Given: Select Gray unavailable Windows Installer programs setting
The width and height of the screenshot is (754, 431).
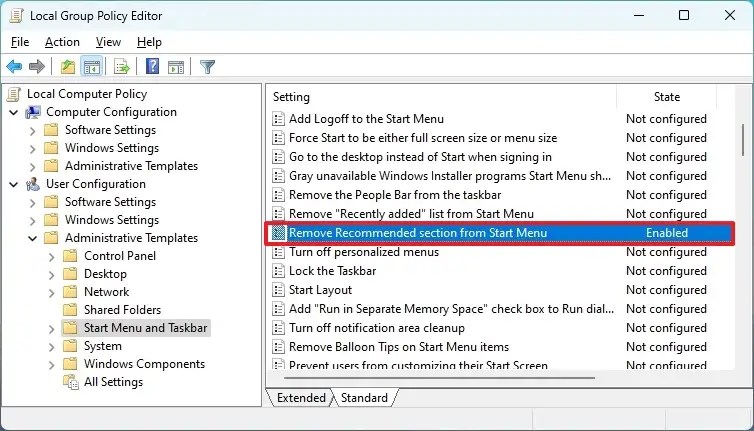Looking at the screenshot, I should (450, 176).
